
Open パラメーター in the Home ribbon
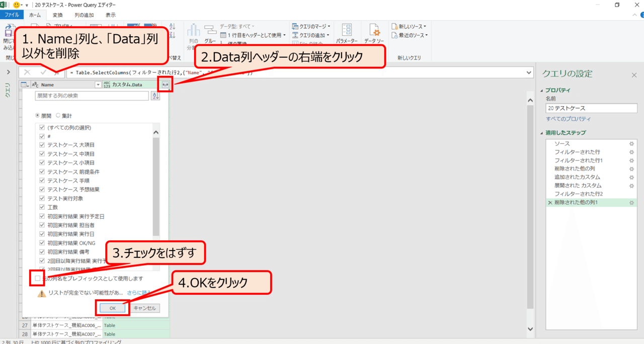(x=346, y=32)
